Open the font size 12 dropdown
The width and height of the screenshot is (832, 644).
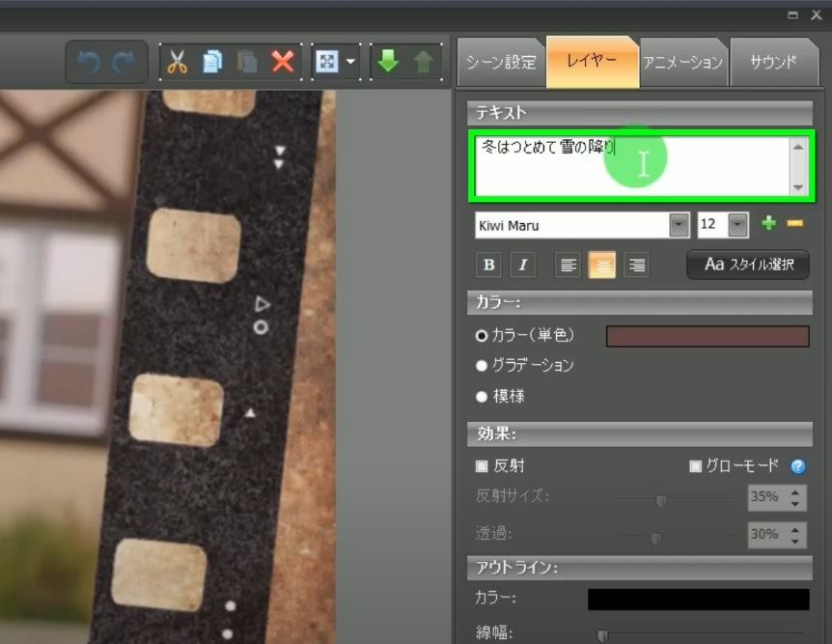(738, 225)
